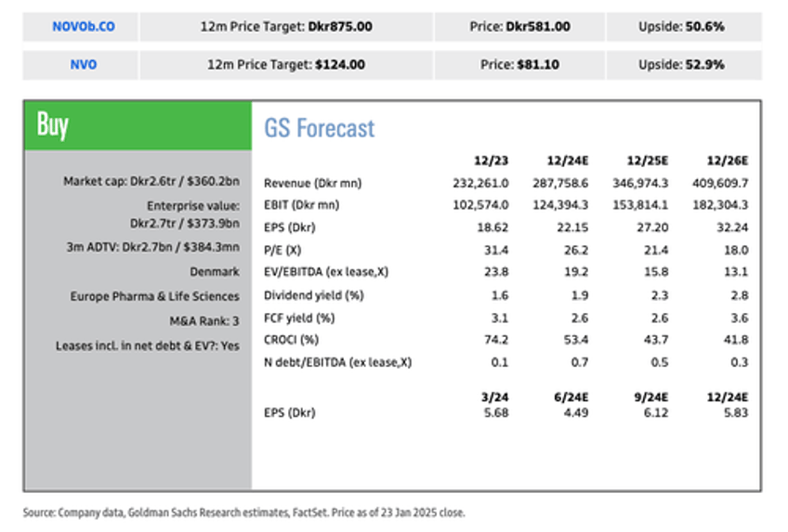788x532 pixels.
Task: Select EV/EBITDA value 23.8
Action: pos(496,272)
